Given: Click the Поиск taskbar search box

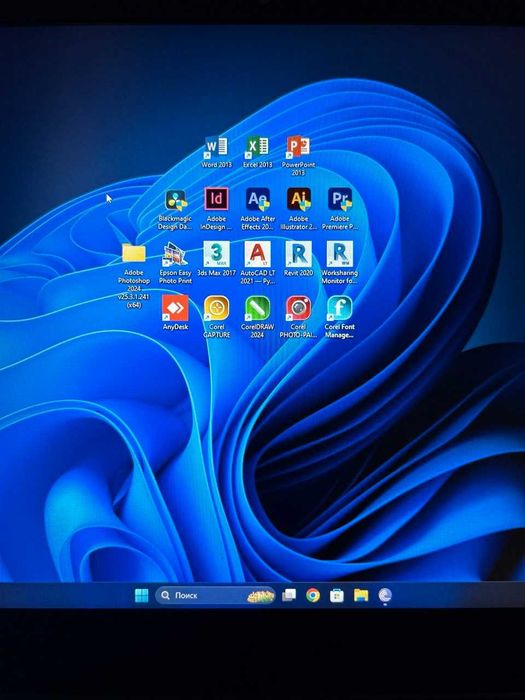Looking at the screenshot, I should click(x=215, y=595).
